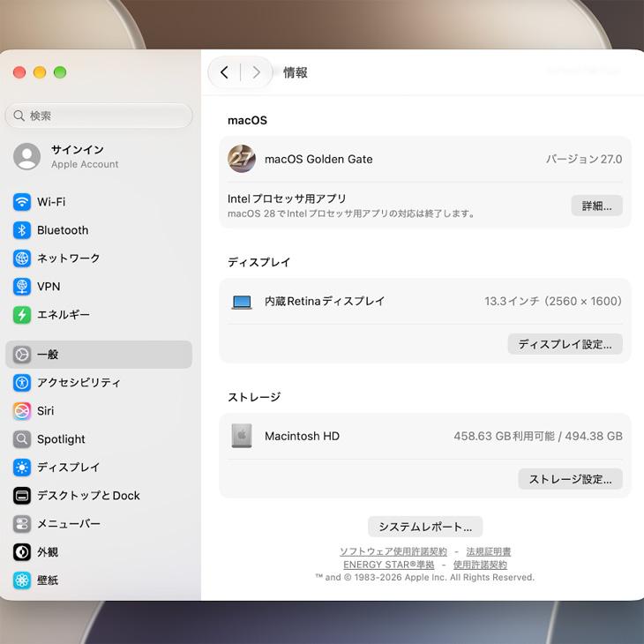Open ソフトウェア使用許諾契約 link
The image size is (644, 644).
coord(393,551)
